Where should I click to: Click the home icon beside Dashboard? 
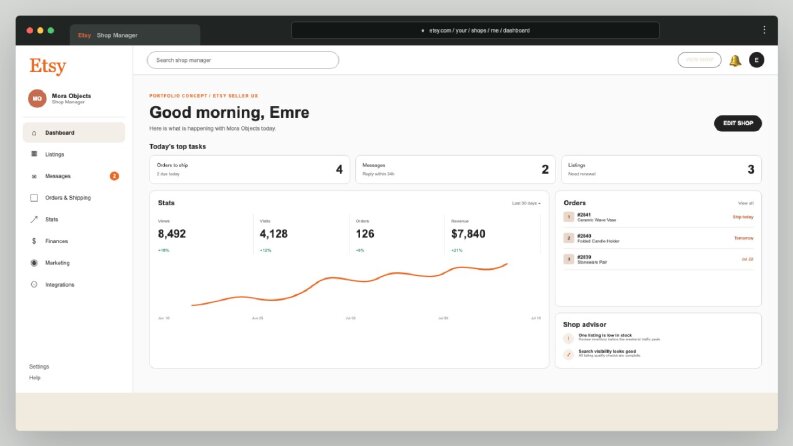click(34, 133)
